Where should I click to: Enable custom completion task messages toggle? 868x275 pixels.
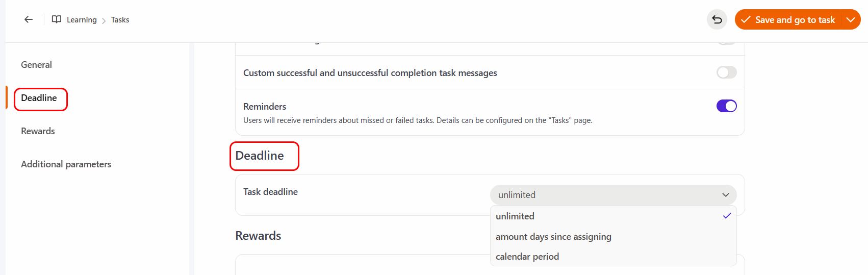tap(726, 72)
